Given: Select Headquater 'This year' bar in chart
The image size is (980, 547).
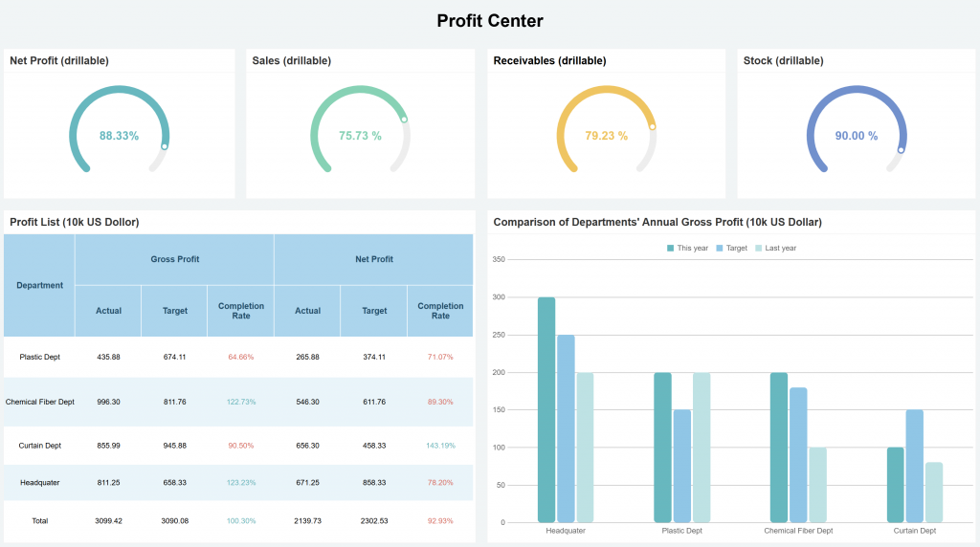Looking at the screenshot, I should (546, 409).
